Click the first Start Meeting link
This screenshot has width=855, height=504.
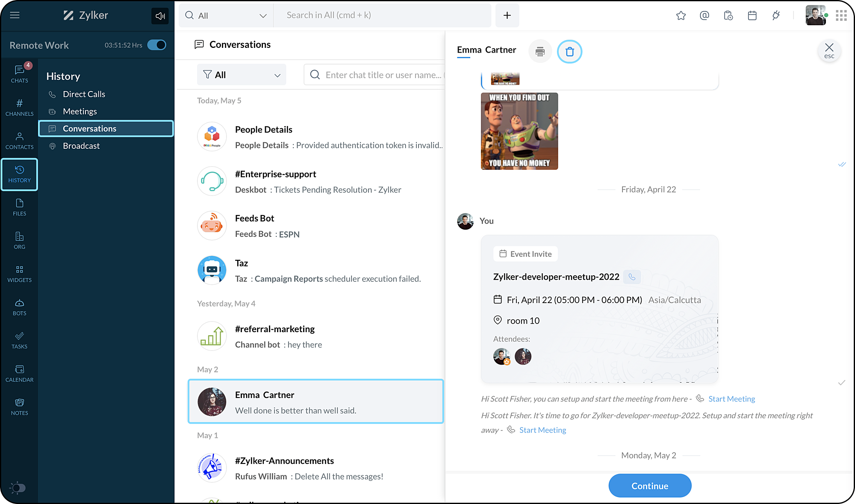point(731,399)
